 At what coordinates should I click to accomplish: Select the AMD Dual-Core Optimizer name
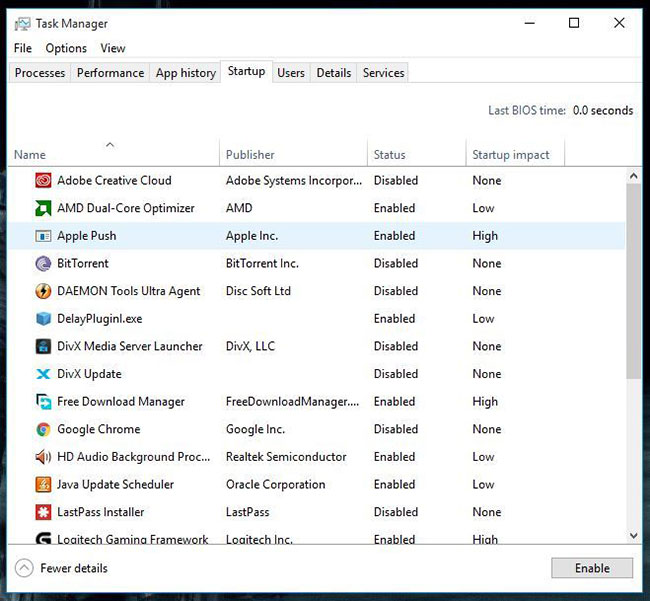(126, 208)
